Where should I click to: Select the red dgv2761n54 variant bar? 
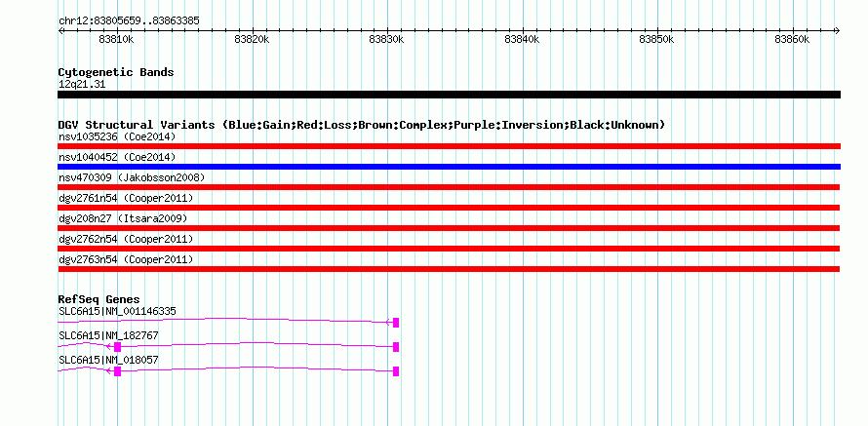tap(449, 208)
